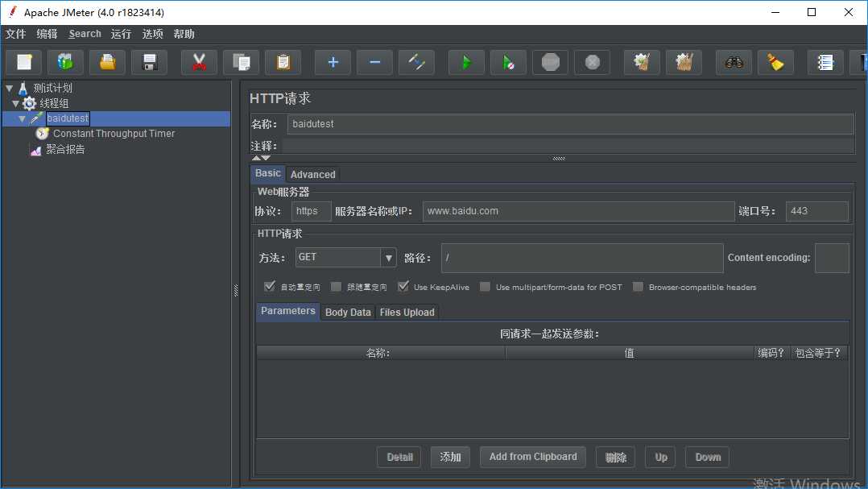Click the New test plan icon
The width and height of the screenshot is (868, 489).
click(x=24, y=62)
